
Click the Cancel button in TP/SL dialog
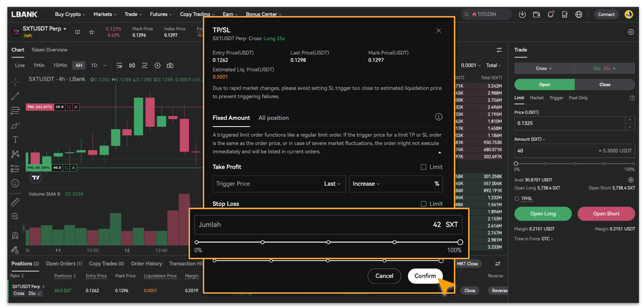click(x=384, y=276)
